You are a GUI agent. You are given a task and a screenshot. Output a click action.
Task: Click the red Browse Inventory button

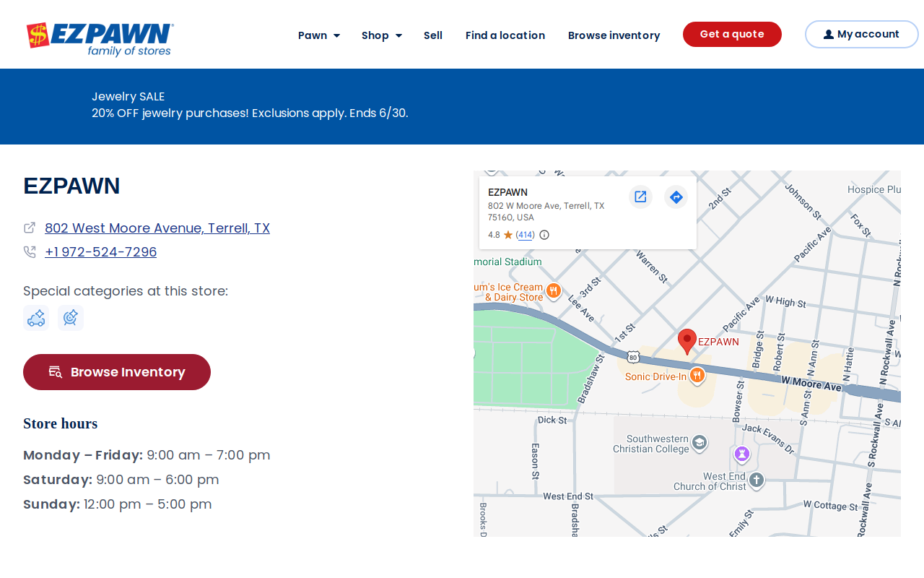click(117, 372)
